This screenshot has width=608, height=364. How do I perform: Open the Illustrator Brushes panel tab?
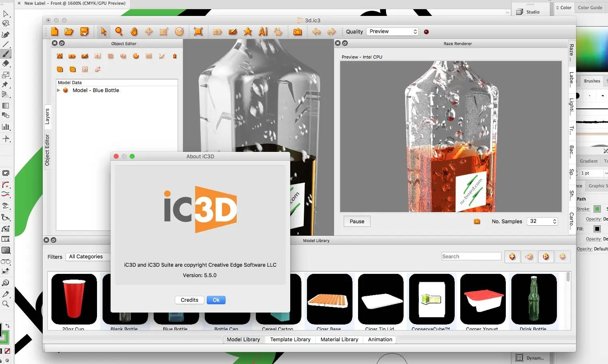click(x=592, y=81)
